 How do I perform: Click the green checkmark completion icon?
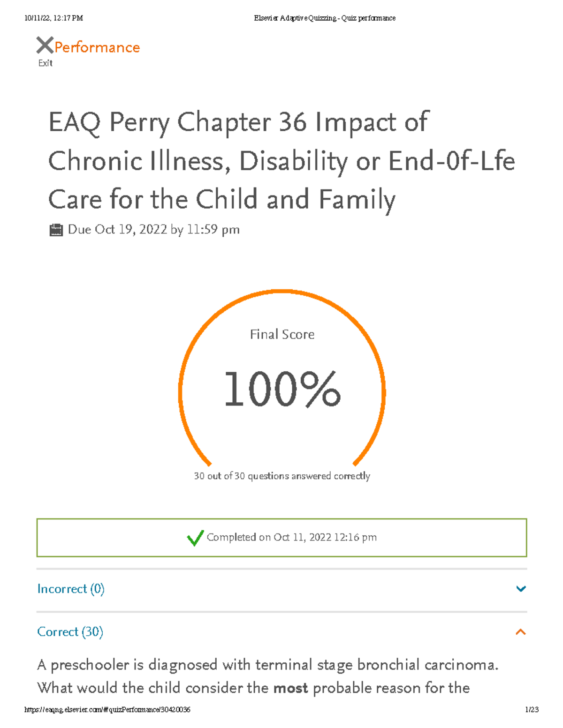click(195, 538)
